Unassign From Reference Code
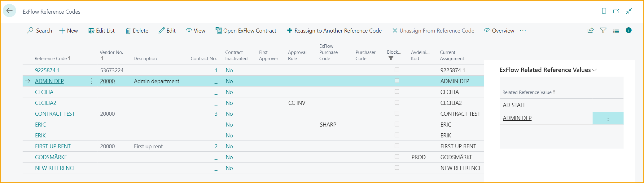 (x=433, y=30)
